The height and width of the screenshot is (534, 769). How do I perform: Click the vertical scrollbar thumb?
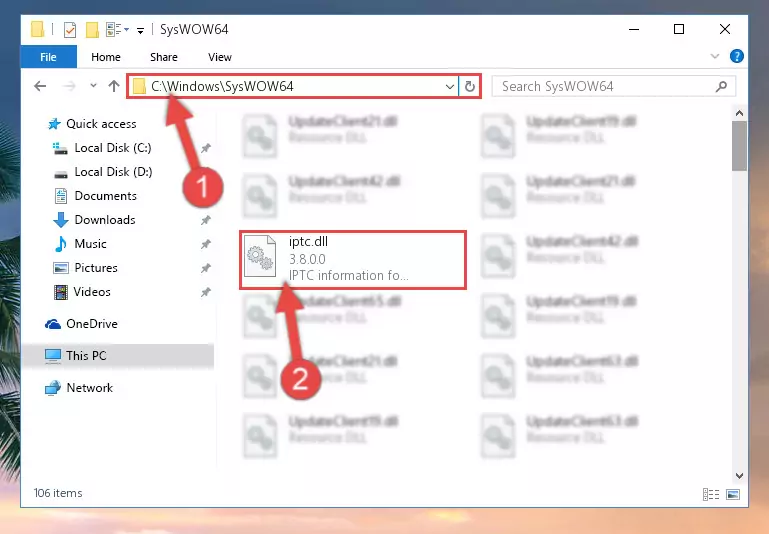[x=739, y=146]
